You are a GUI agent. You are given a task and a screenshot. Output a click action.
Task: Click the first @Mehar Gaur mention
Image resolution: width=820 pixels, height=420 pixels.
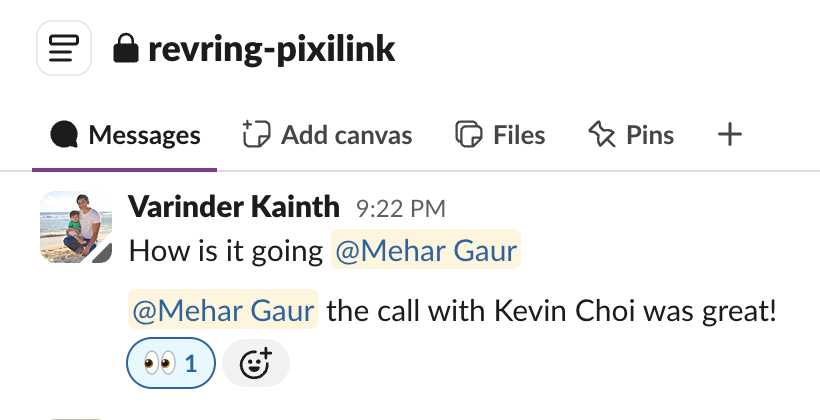click(x=425, y=251)
